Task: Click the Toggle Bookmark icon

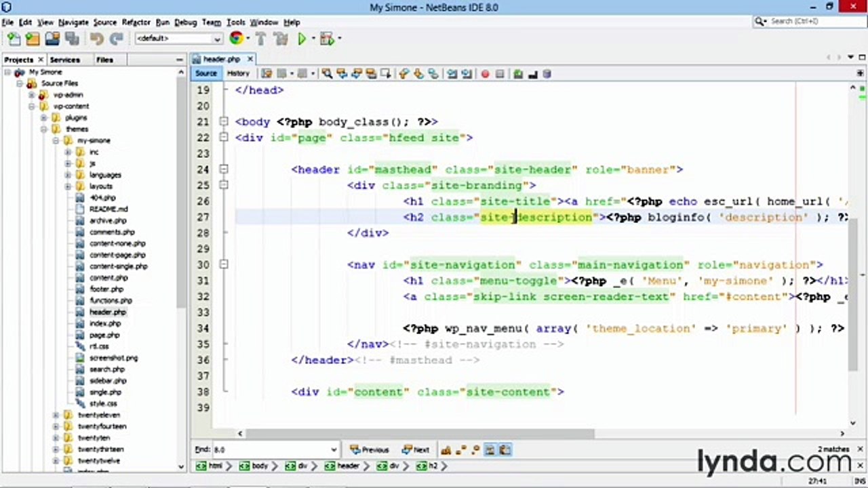Action: tap(433, 74)
